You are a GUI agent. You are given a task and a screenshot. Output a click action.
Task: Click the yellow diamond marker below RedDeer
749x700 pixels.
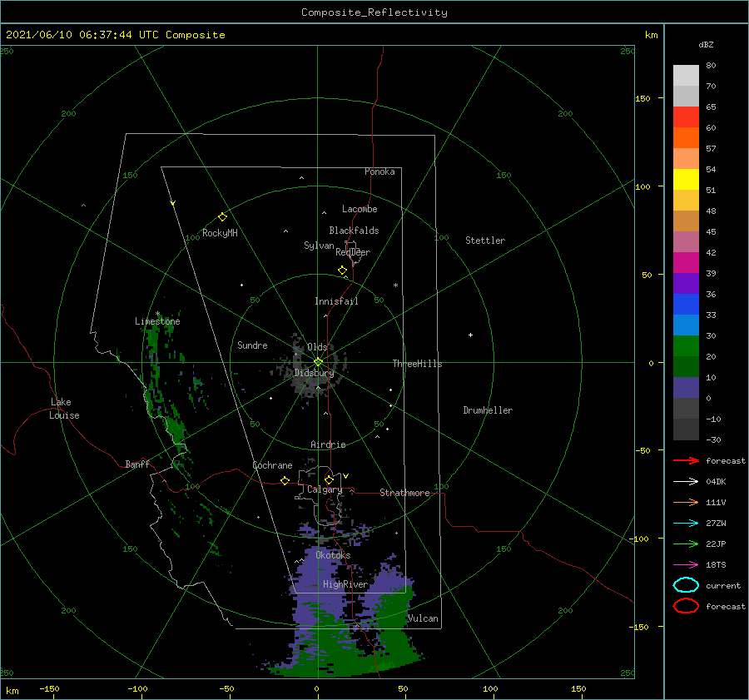(x=342, y=271)
